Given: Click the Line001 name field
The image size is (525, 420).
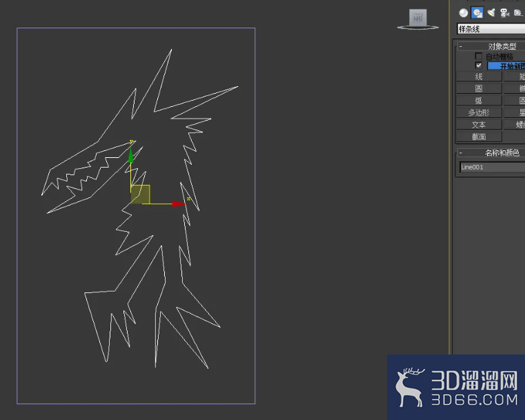Looking at the screenshot, I should click(493, 167).
